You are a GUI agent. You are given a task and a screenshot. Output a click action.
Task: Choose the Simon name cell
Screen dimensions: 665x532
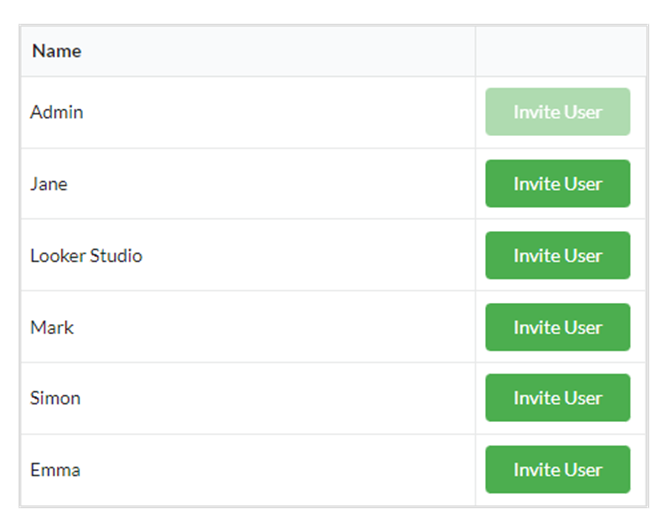click(x=55, y=398)
